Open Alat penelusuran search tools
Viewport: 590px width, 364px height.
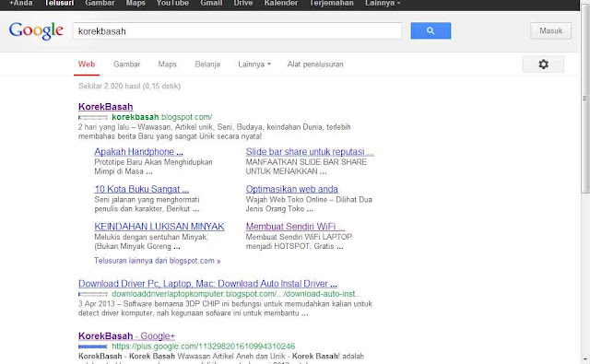pyautogui.click(x=315, y=65)
